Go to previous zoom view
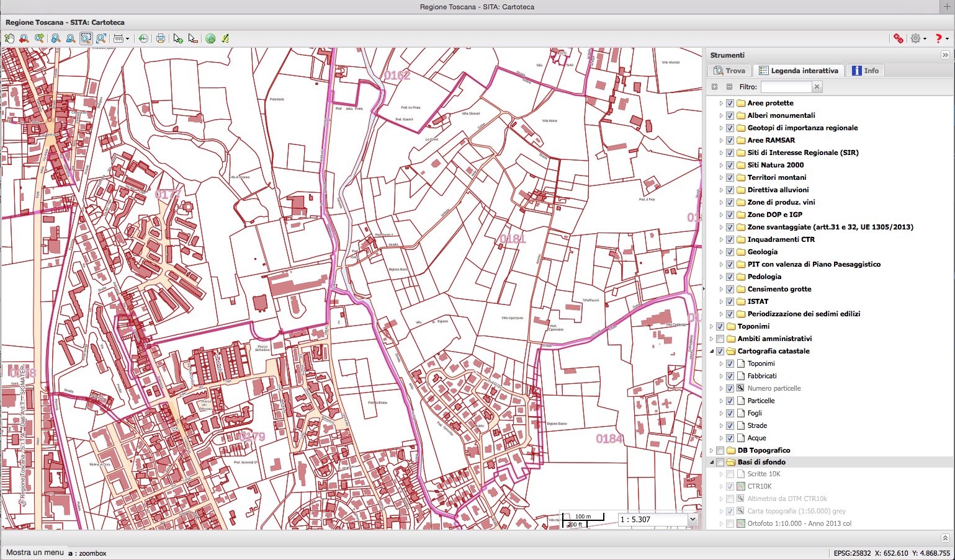The image size is (955, 560). (24, 38)
